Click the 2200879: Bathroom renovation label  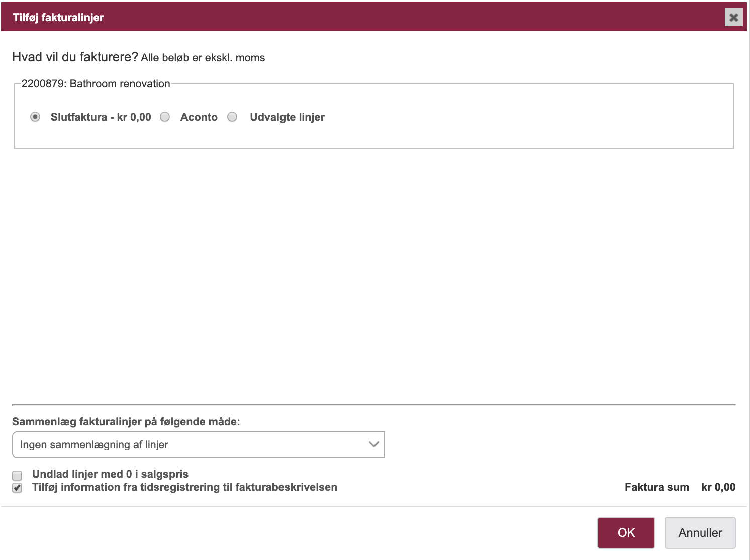point(96,84)
